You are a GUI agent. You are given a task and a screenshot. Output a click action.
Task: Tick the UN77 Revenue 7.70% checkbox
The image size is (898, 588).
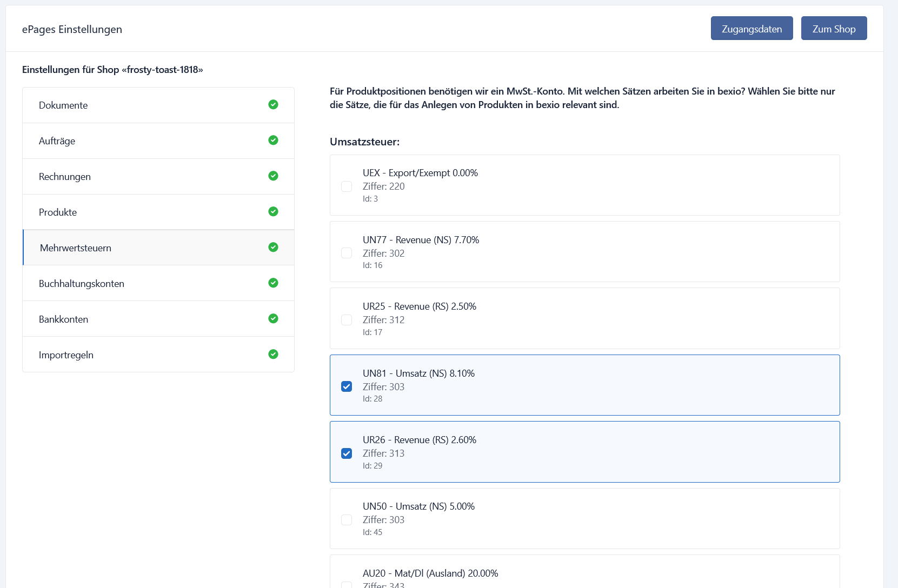347,253
